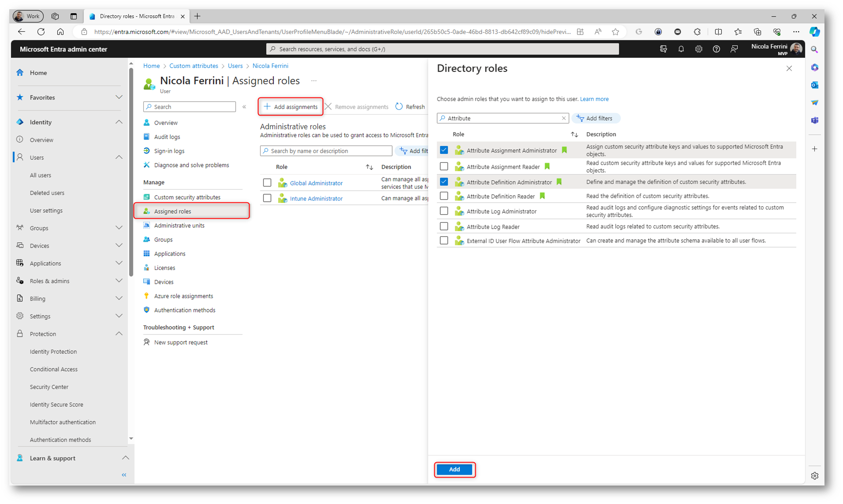This screenshot has width=843, height=504.
Task: Click the top resource search bar
Action: pyautogui.click(x=442, y=49)
